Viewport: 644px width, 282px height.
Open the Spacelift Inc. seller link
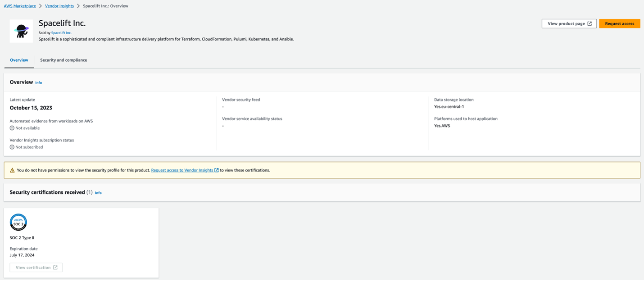coord(61,33)
